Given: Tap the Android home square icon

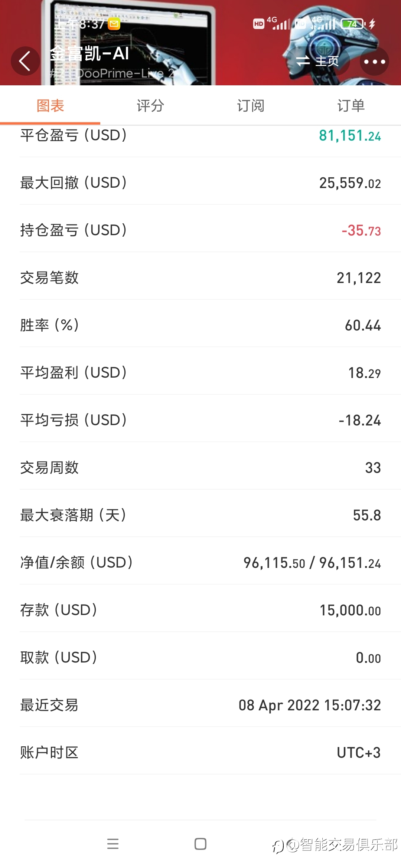Looking at the screenshot, I should click(x=200, y=844).
